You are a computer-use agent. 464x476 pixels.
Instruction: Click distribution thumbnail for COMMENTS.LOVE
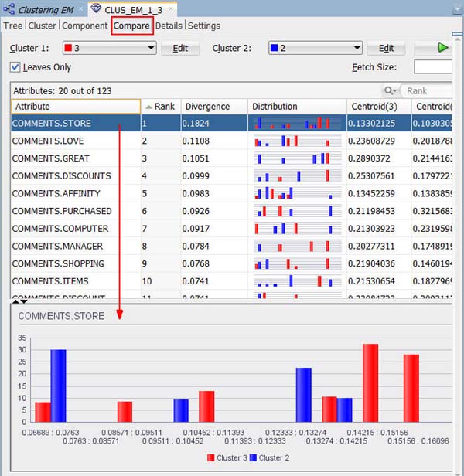298,141
